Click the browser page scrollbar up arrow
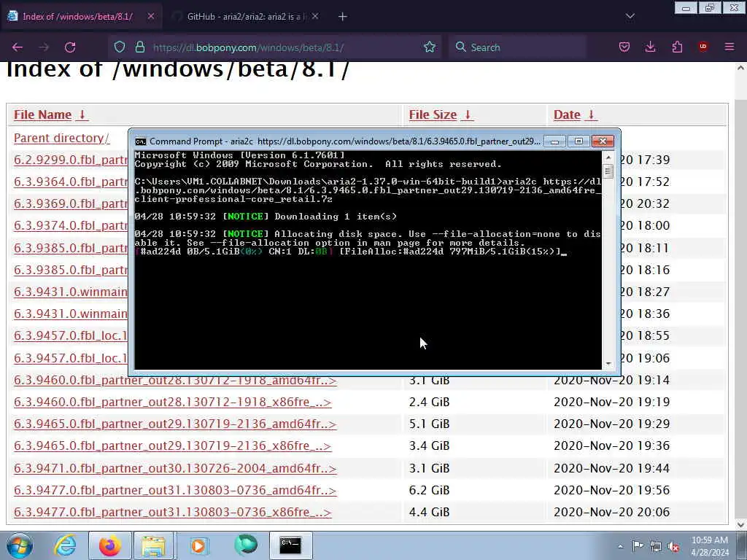747x560 pixels. click(x=741, y=68)
